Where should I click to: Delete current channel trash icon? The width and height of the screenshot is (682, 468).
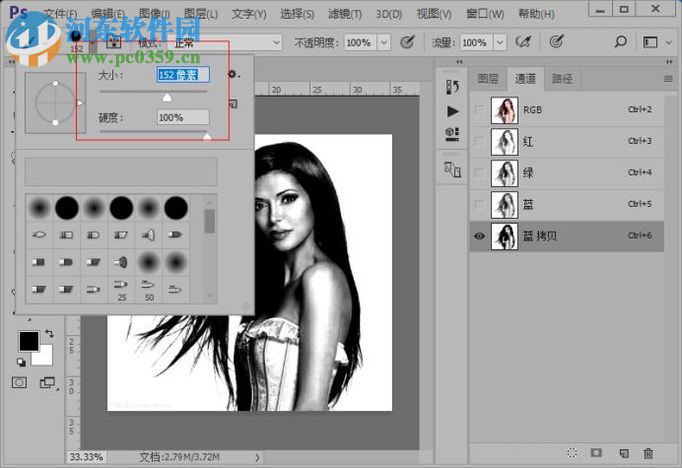tap(648, 453)
